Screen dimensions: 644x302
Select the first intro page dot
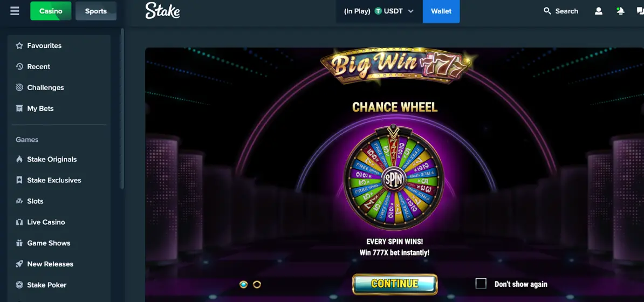pos(244,284)
